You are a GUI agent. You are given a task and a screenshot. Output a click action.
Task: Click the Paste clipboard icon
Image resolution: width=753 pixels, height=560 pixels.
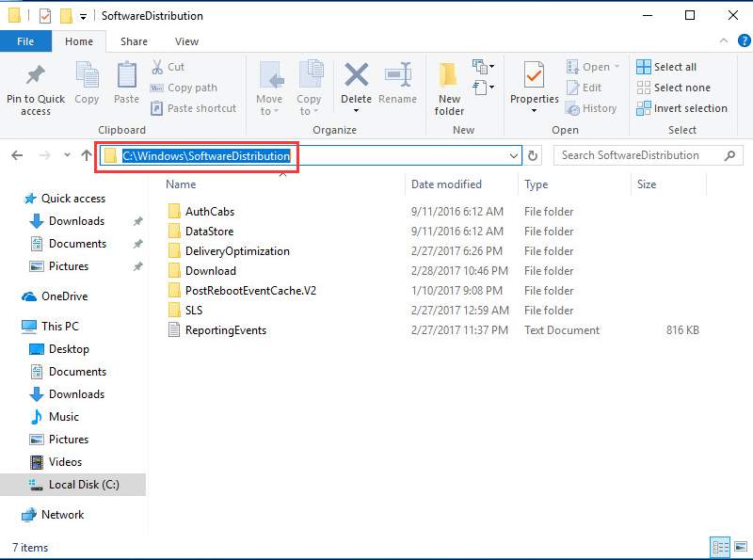(x=127, y=75)
